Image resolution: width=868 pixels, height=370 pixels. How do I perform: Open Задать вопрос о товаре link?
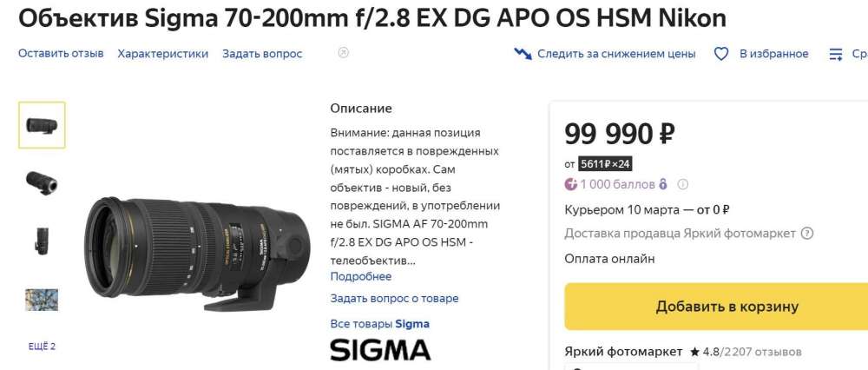[x=395, y=299]
